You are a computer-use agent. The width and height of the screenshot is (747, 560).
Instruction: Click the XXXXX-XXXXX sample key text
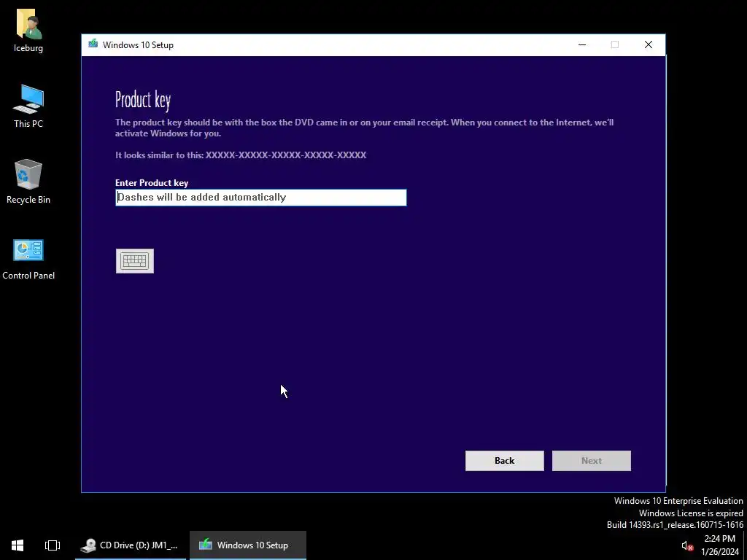pyautogui.click(x=286, y=155)
